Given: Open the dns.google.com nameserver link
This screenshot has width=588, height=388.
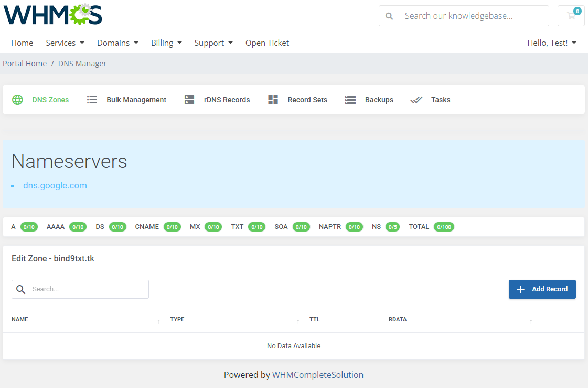Looking at the screenshot, I should coord(55,185).
